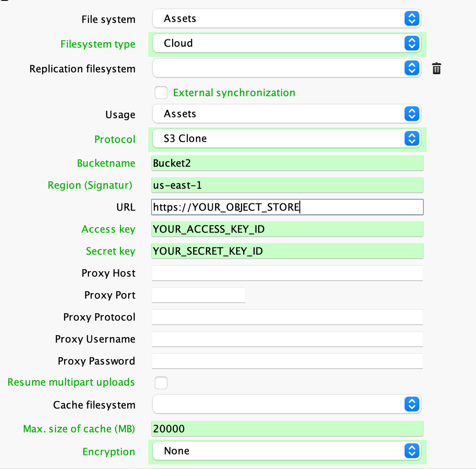
Task: Click the Bucketname field containing Bucket2
Action: (x=287, y=163)
